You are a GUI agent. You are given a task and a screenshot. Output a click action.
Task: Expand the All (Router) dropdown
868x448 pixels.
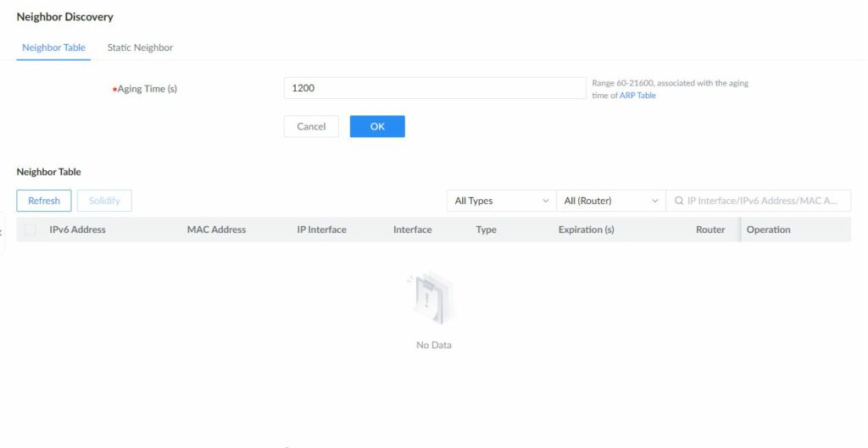(610, 201)
